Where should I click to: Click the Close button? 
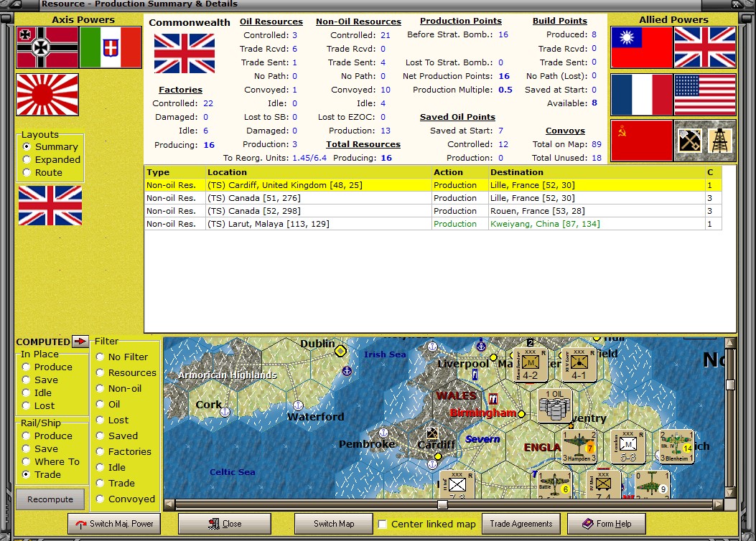tap(225, 524)
